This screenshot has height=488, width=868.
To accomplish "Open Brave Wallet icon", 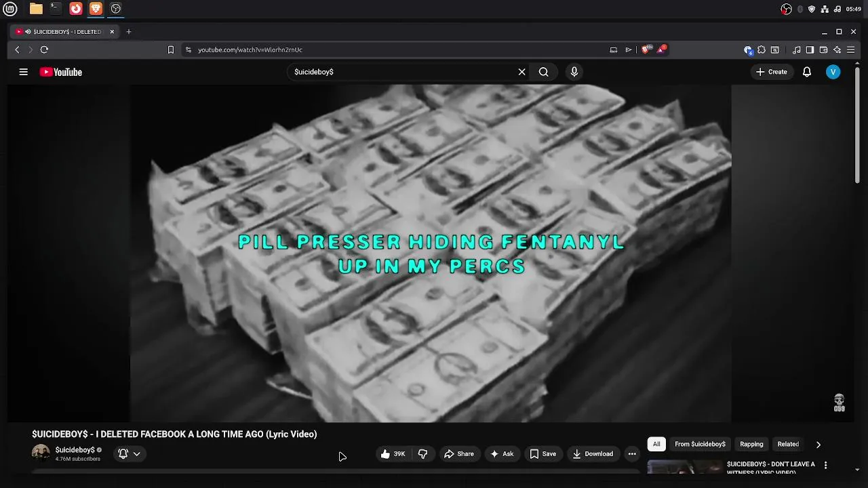I will pyautogui.click(x=823, y=49).
